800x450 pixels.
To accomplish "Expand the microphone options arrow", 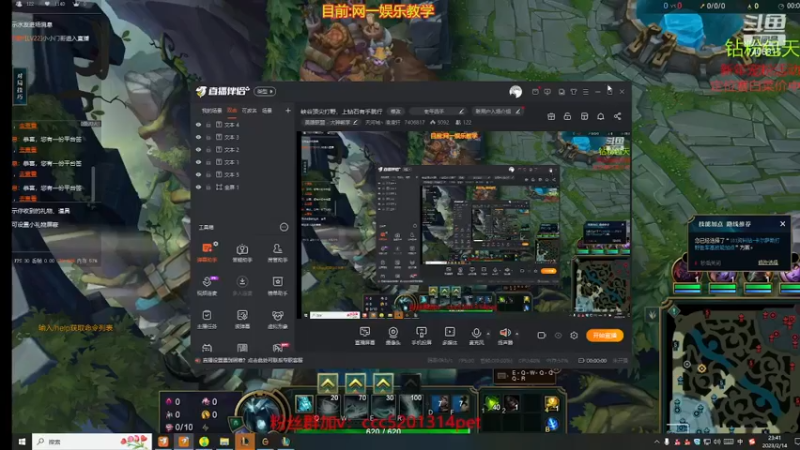I will (488, 334).
